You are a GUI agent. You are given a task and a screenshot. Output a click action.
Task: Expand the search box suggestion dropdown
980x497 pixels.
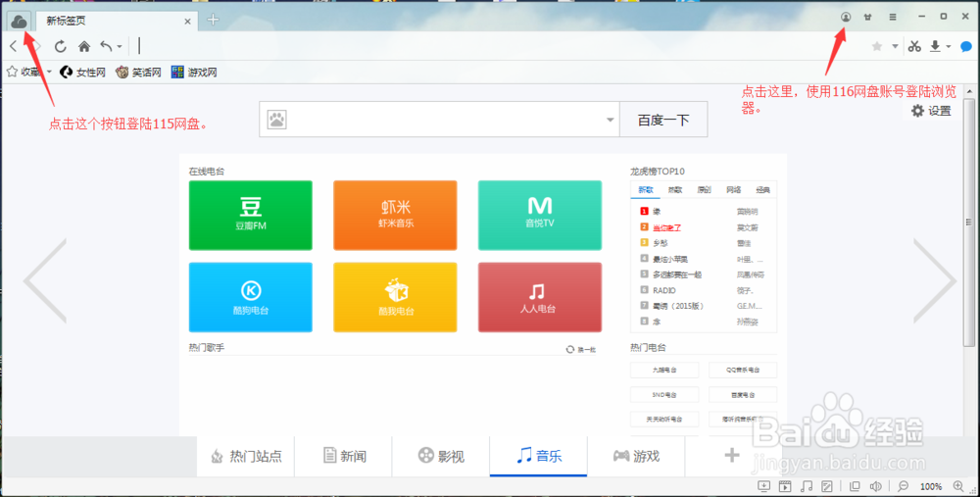(x=610, y=120)
